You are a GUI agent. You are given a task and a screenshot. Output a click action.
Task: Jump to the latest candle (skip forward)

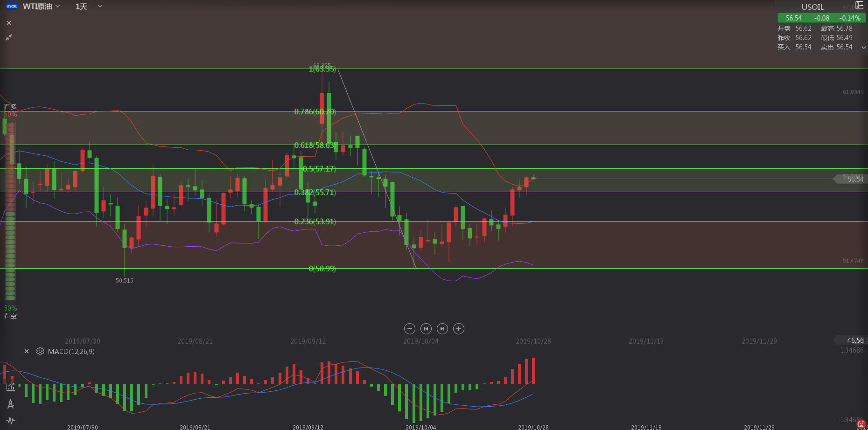(442, 329)
